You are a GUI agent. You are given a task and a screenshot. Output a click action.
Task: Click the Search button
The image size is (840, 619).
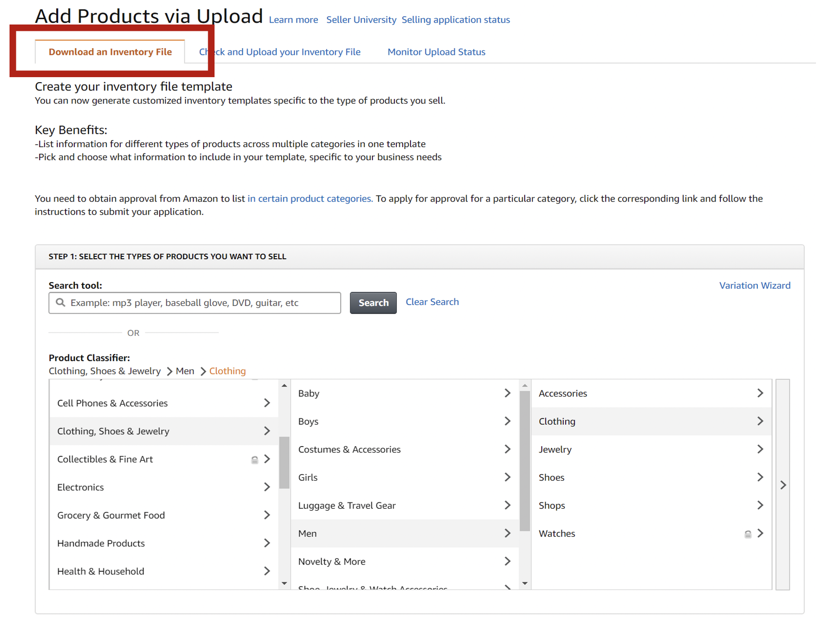(373, 303)
